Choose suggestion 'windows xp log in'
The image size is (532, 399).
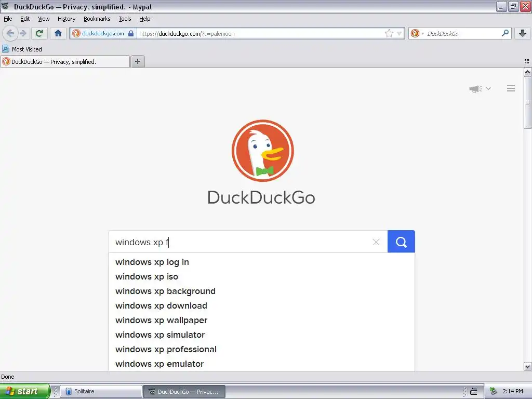[x=262, y=262]
